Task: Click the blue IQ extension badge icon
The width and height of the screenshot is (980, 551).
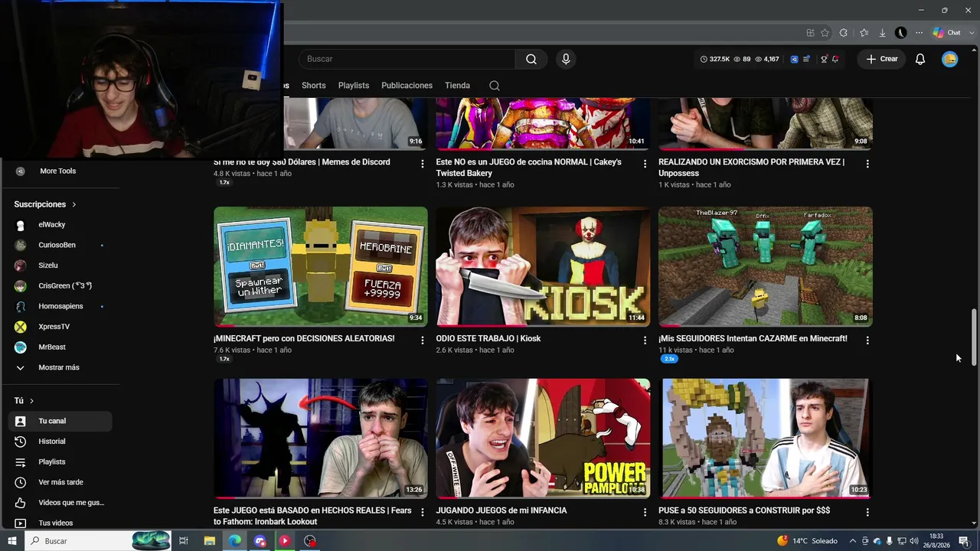Action: coord(795,59)
